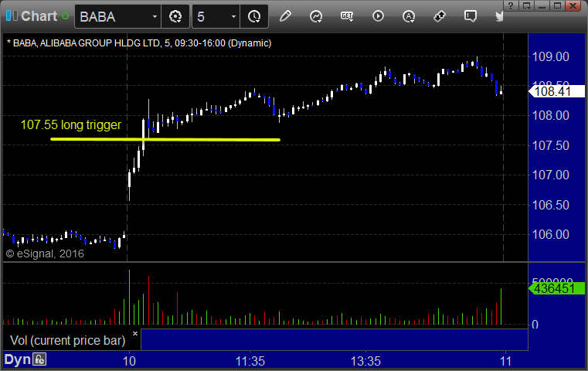The image size is (588, 371).
Task: Toggle the Dyn lock icon at bottom left
Action: [39, 359]
